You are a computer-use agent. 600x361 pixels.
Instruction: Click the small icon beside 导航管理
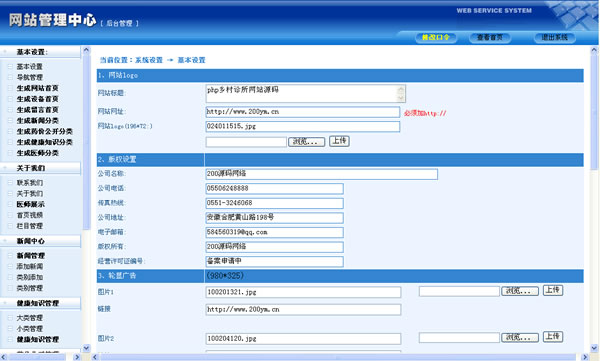point(10,77)
